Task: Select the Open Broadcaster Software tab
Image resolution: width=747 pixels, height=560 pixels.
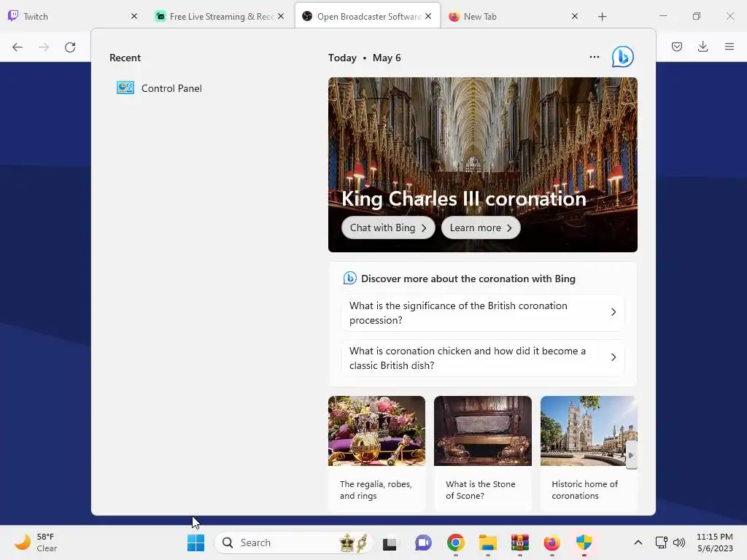Action: click(368, 16)
